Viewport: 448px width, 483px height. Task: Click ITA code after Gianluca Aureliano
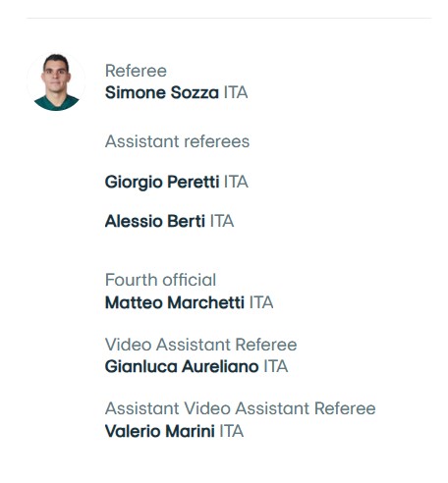pyautogui.click(x=276, y=366)
